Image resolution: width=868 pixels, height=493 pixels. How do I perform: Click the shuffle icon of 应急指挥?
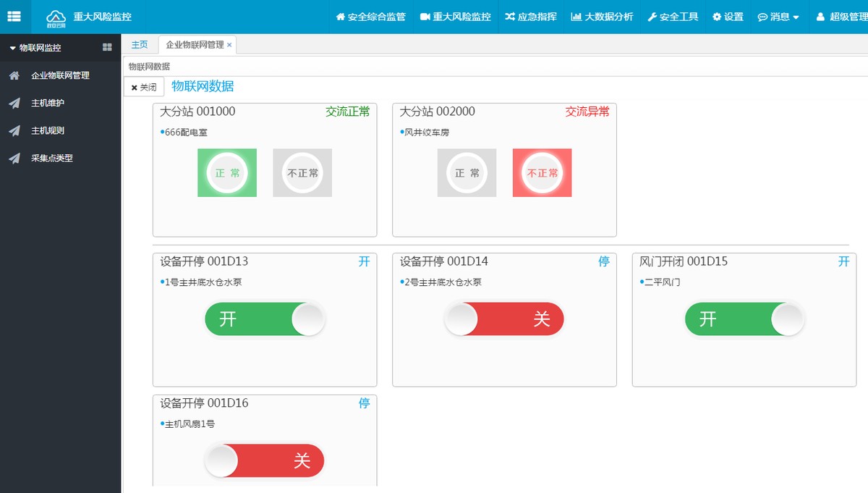point(510,17)
